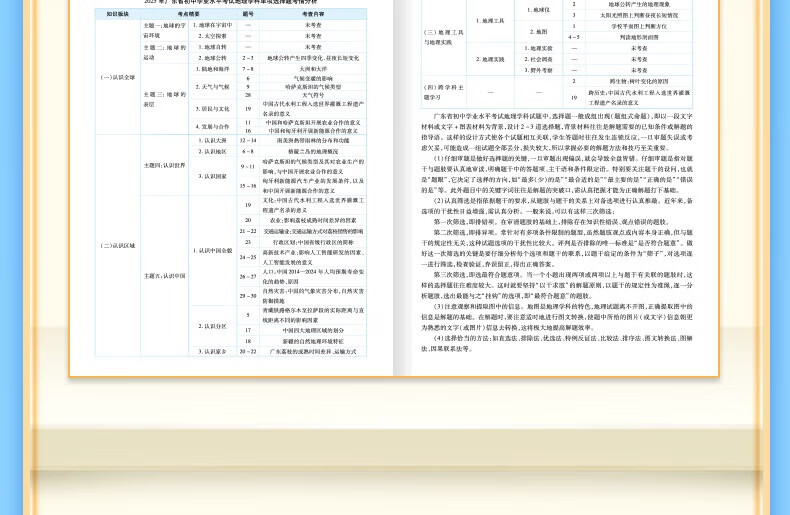Click the 考查内容 column header

pos(313,15)
